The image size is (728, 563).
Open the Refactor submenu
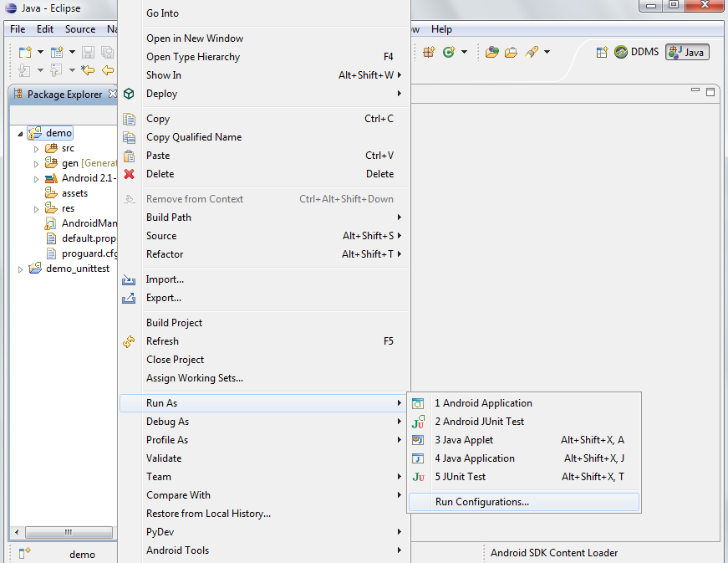coord(264,254)
